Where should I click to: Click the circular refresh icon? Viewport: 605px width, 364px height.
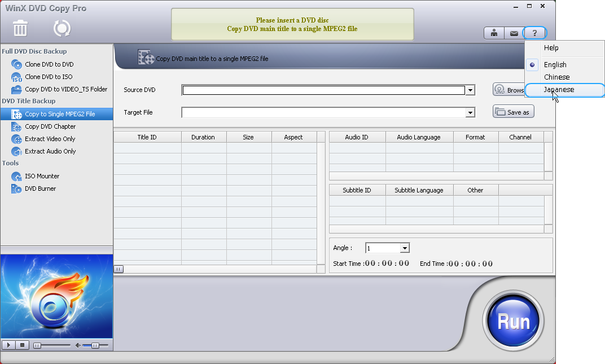click(62, 28)
